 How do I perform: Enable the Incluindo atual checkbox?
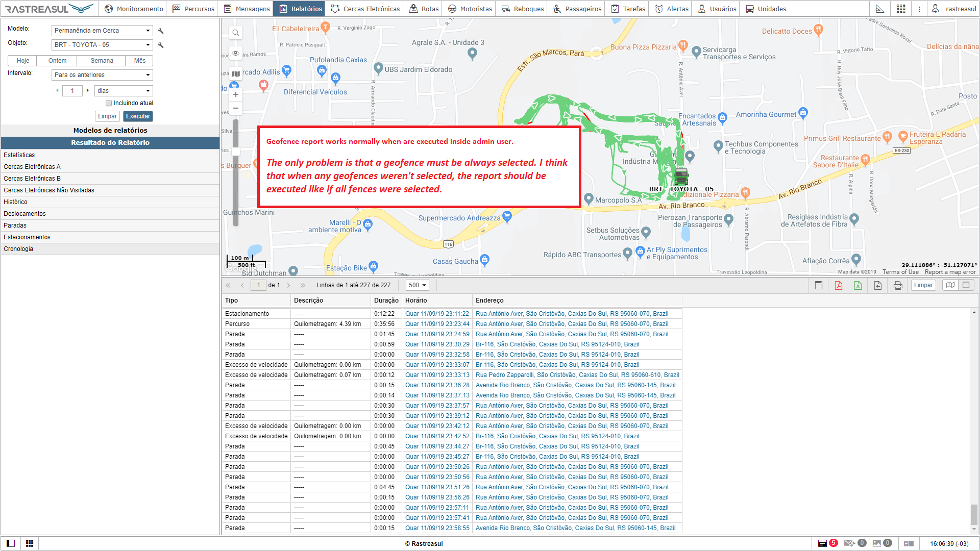109,103
